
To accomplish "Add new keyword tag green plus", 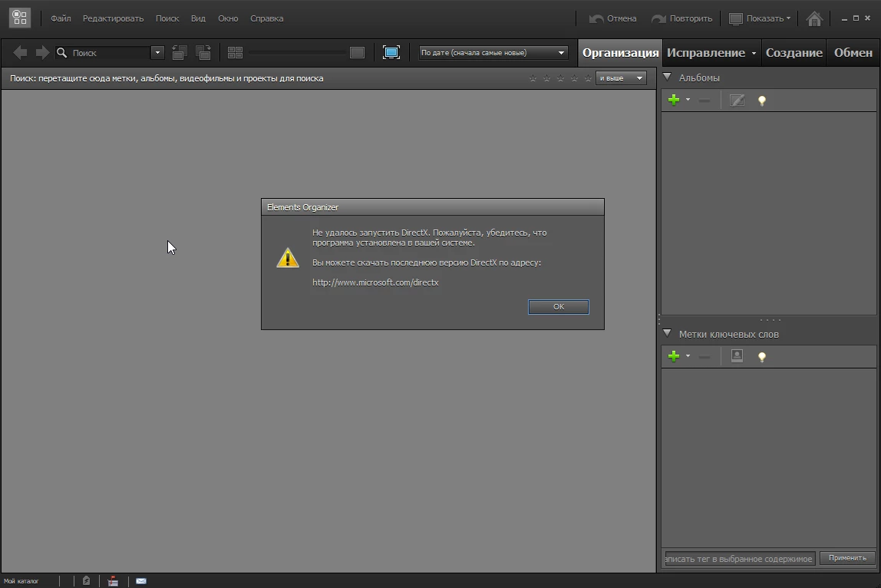I will [x=674, y=356].
